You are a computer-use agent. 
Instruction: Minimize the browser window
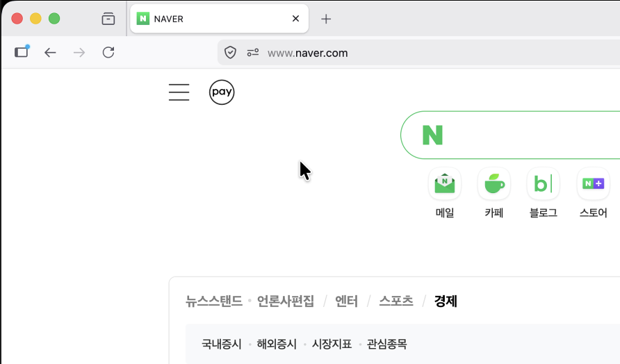tap(35, 19)
